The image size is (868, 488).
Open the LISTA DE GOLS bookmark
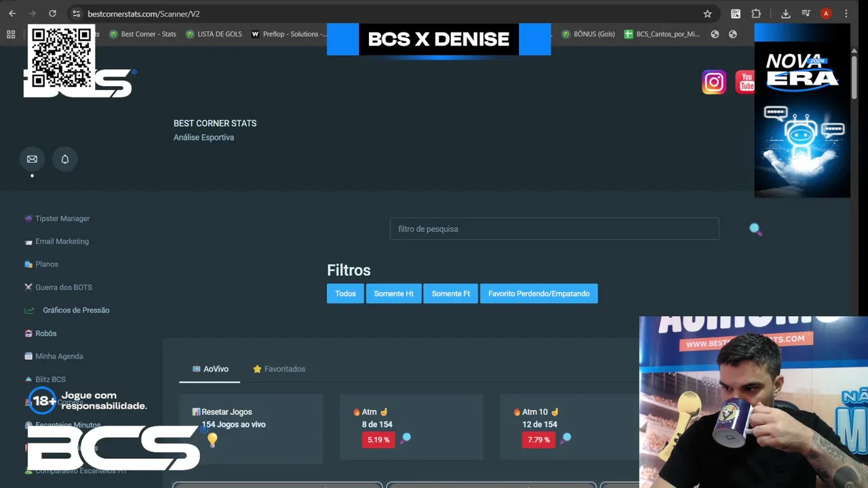pos(214,34)
